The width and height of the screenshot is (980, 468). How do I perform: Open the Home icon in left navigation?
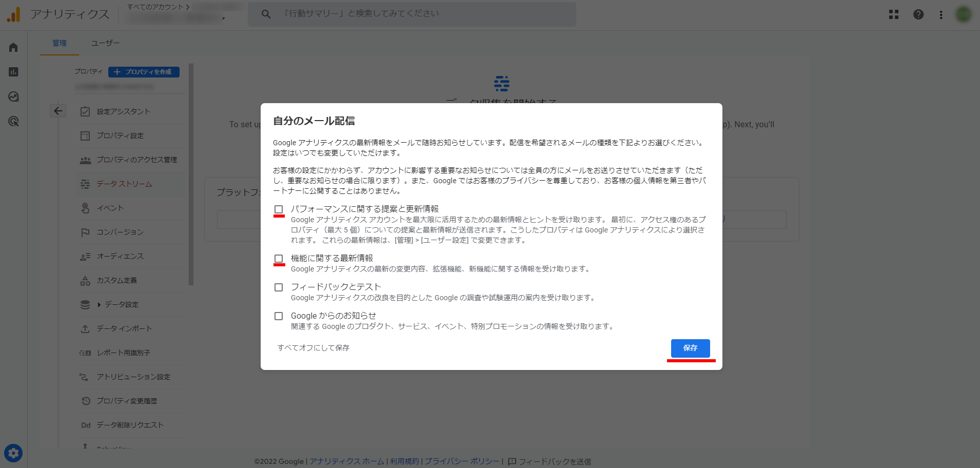point(13,47)
